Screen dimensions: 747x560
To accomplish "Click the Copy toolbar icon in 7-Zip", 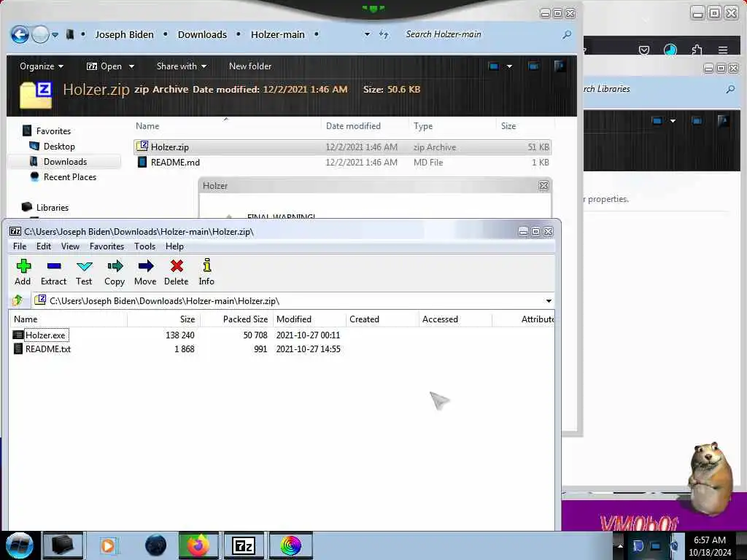I will [x=115, y=272].
